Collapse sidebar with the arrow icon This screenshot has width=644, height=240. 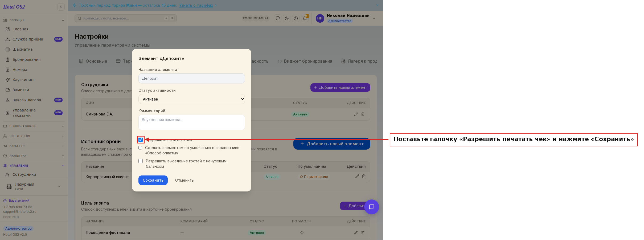[x=61, y=7]
